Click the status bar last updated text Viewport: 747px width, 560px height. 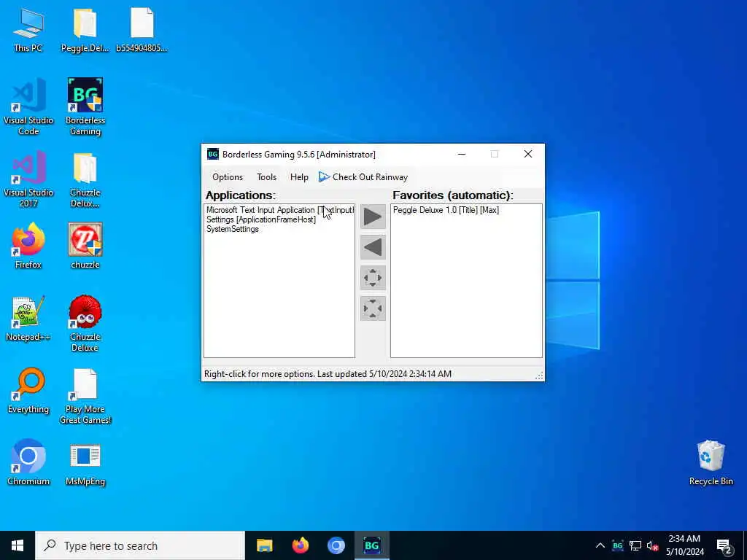pos(328,374)
